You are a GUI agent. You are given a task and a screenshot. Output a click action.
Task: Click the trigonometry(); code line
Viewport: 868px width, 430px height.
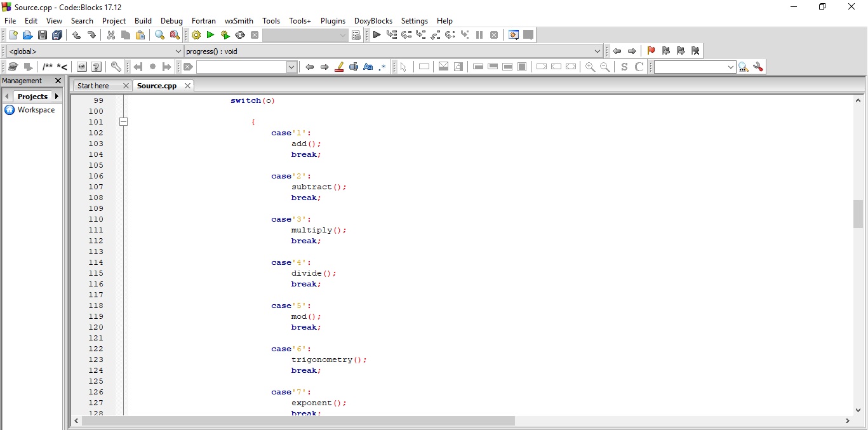tap(329, 359)
